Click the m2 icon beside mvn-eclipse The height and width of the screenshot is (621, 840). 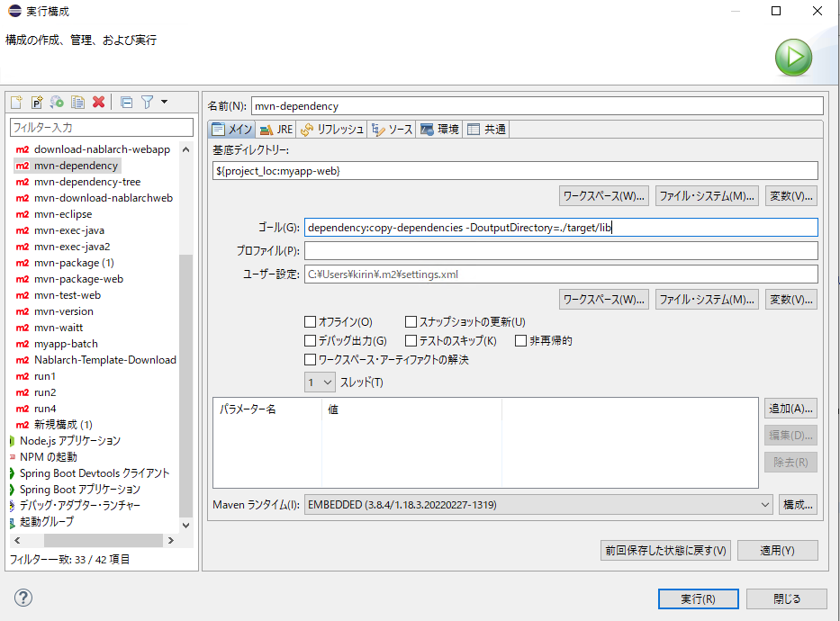(22, 214)
